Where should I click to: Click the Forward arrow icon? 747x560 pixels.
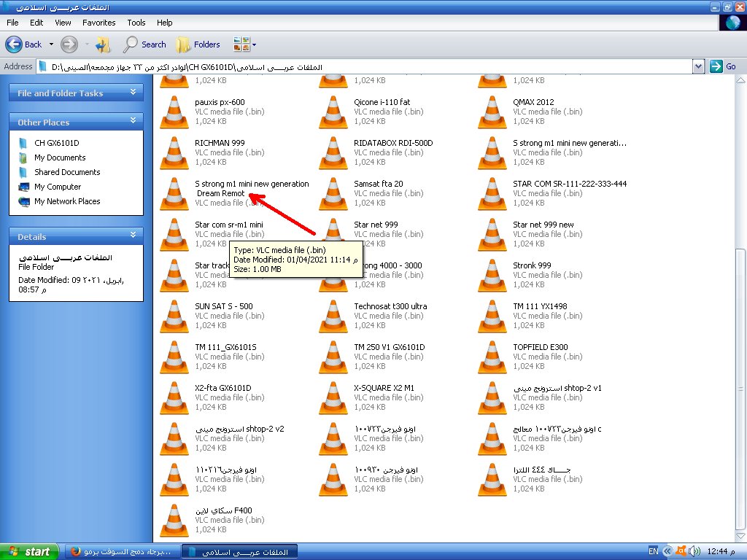69,44
